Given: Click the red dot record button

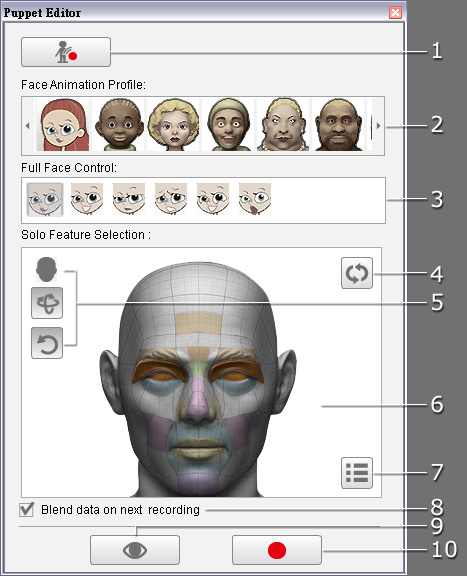Looking at the screenshot, I should tap(277, 550).
